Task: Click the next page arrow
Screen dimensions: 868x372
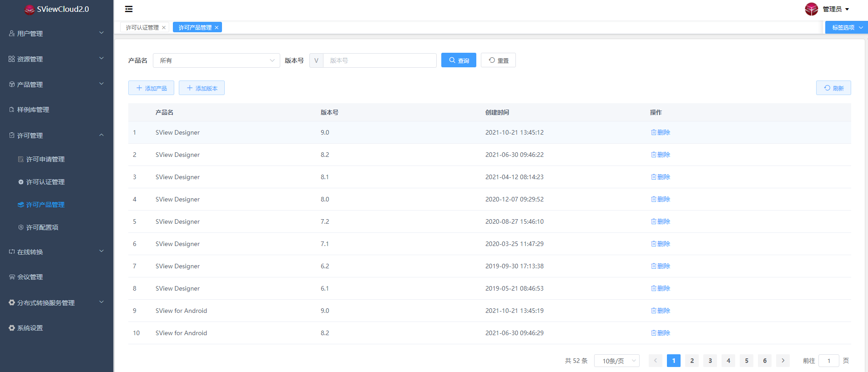Action: point(783,361)
